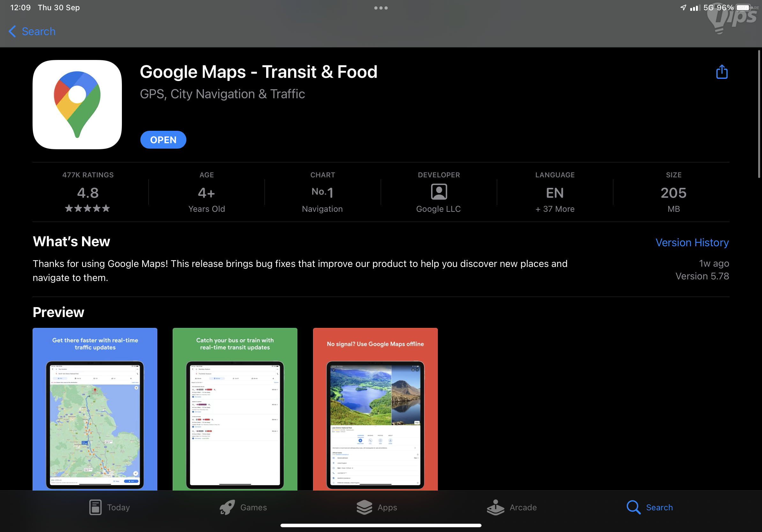The image size is (762, 532).
Task: Open the real-time transit updates preview
Action: [x=235, y=409]
